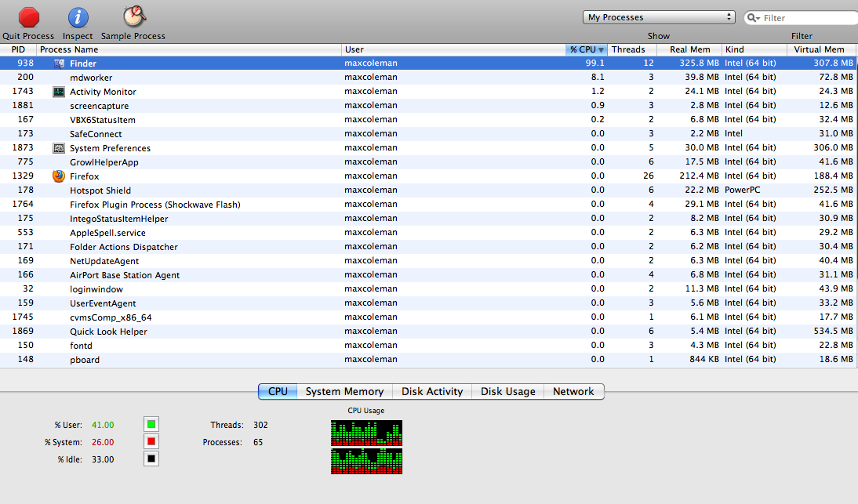Sort by Real Mem column header
Image resolution: width=858 pixels, height=504 pixels.
point(689,49)
